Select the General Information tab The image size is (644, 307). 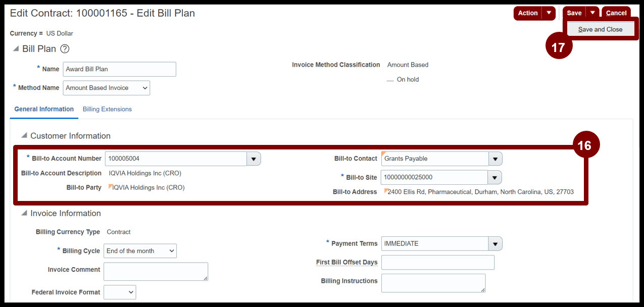44,109
